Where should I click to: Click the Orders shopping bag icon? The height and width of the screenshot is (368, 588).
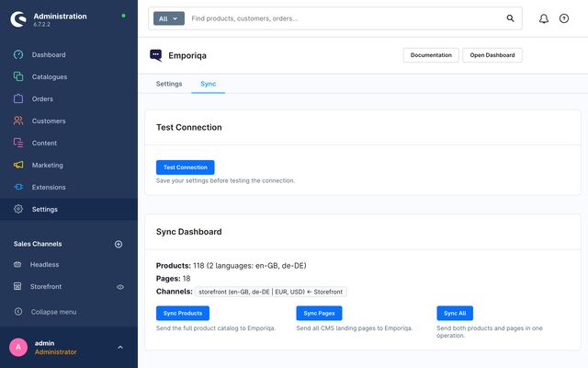[x=18, y=98]
